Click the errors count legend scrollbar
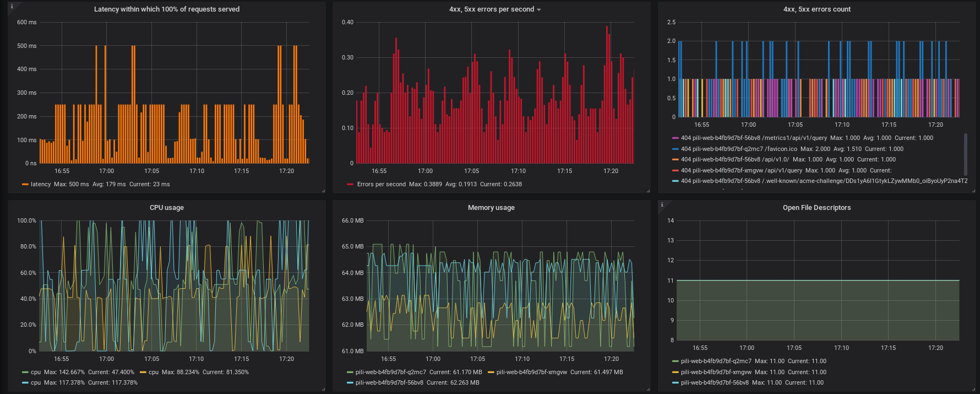Viewport: 980px width, 394px height. [x=966, y=154]
